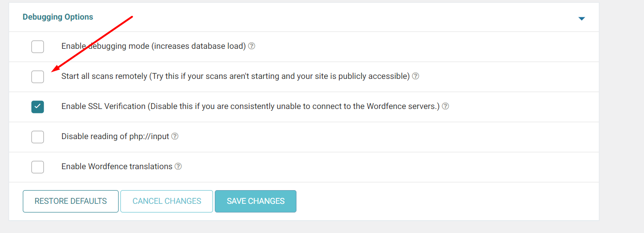
Task: Check the Disable reading of php://input box
Action: [38, 137]
